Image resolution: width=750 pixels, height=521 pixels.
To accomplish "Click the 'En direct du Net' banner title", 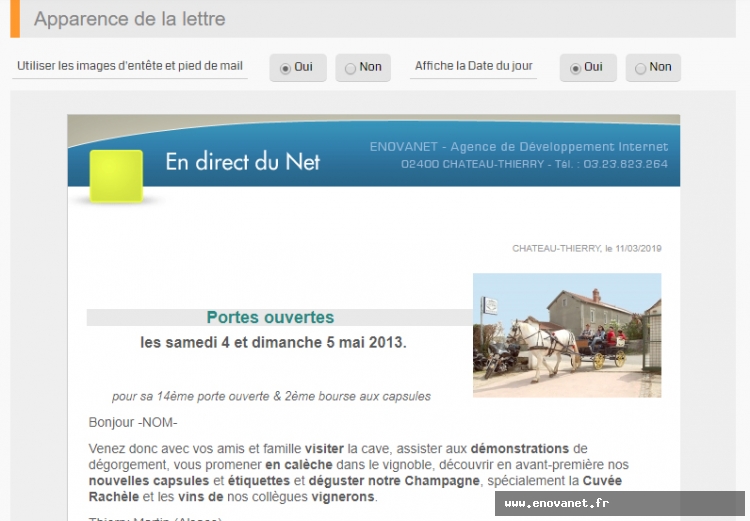I will coord(243,162).
